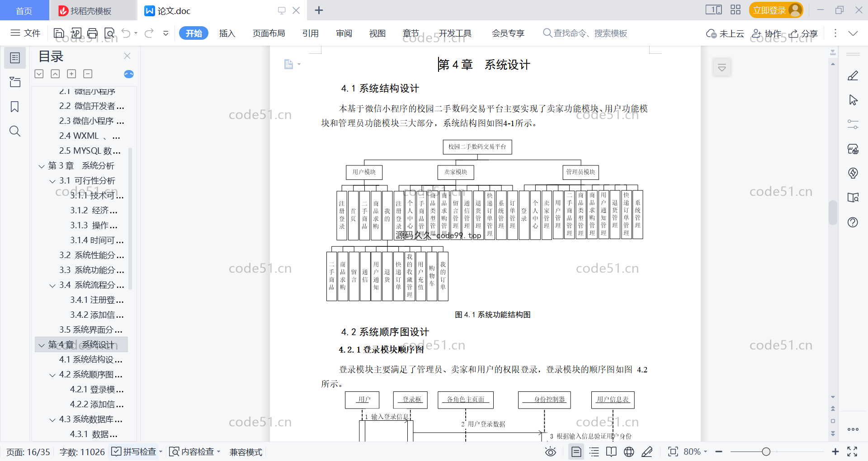The height and width of the screenshot is (461, 868).
Task: Click 未上云 cloud status button
Action: tap(725, 33)
